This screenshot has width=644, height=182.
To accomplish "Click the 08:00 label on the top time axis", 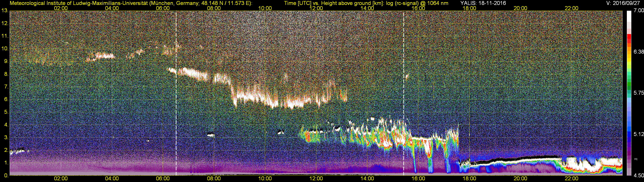I will click(x=214, y=8).
